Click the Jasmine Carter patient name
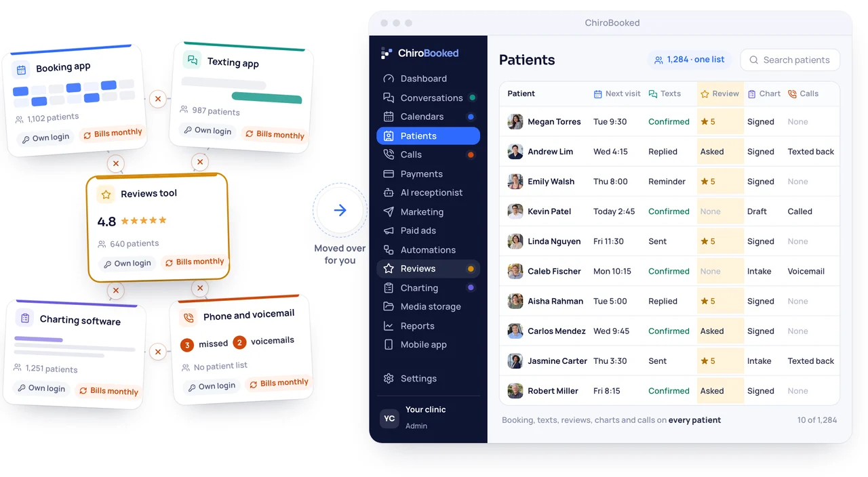 [557, 361]
